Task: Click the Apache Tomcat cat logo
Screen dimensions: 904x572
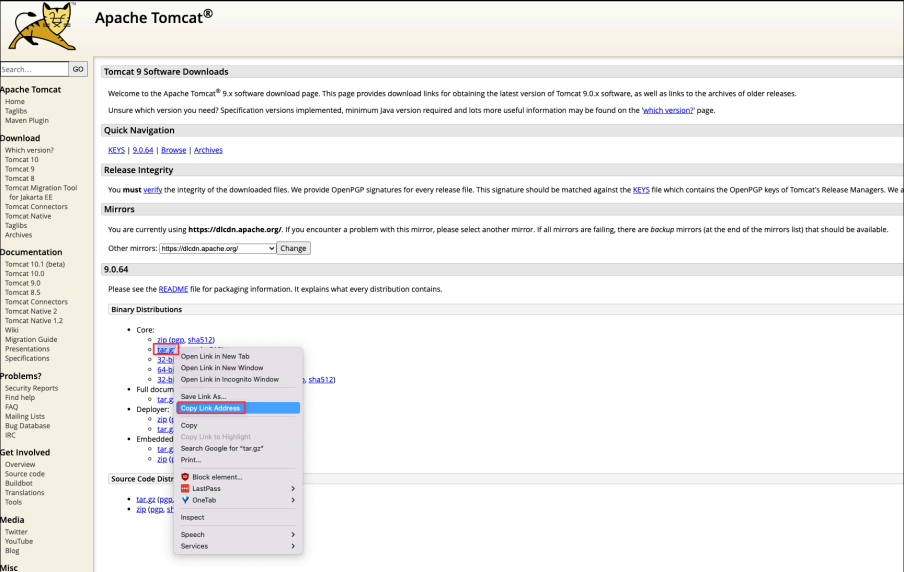Action: [43, 27]
